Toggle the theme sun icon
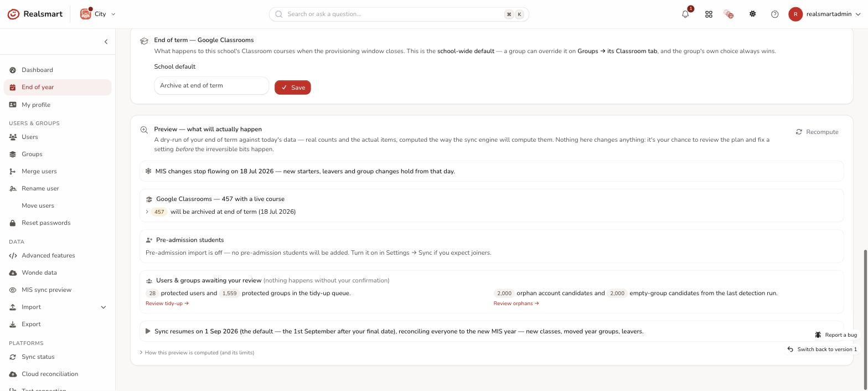Viewport: 868px width, 391px height. (752, 14)
